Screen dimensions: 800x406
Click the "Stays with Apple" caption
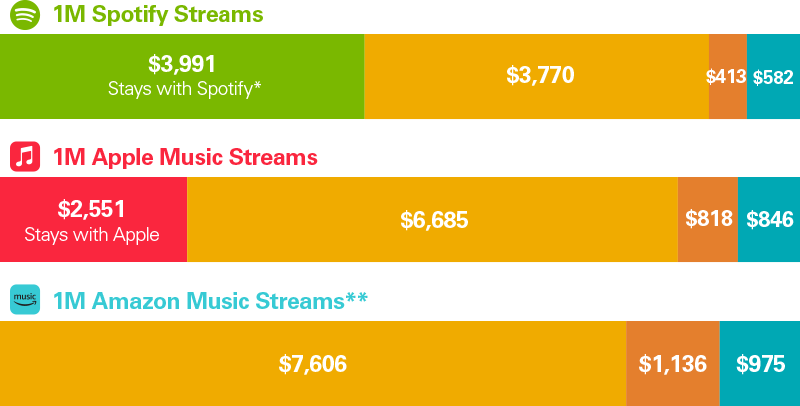92,235
